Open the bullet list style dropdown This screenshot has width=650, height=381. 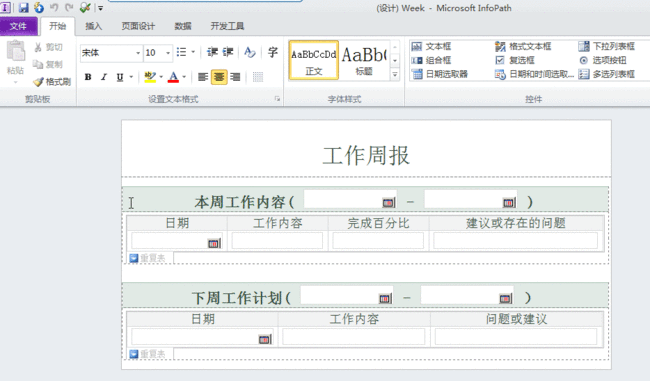tap(193, 52)
